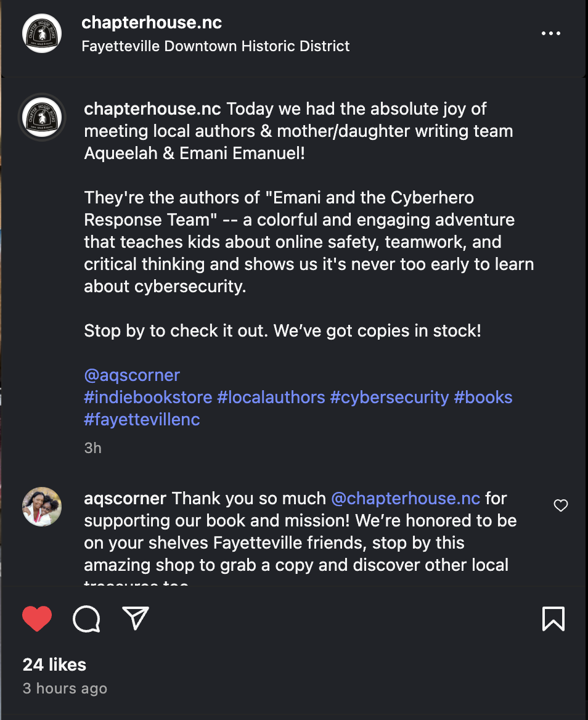Click the comment speech bubble icon
The image size is (588, 720).
pyautogui.click(x=86, y=618)
